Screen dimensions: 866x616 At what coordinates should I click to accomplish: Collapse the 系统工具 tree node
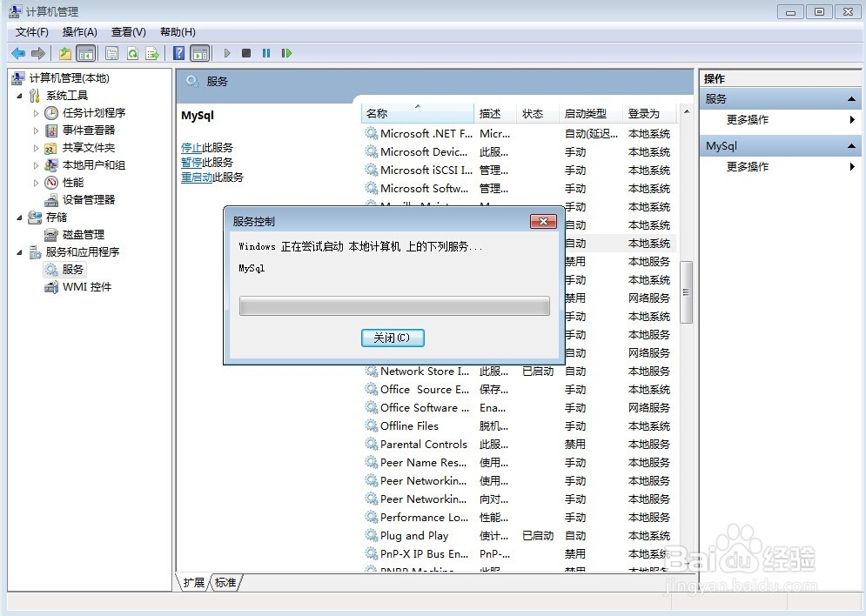[x=19, y=96]
